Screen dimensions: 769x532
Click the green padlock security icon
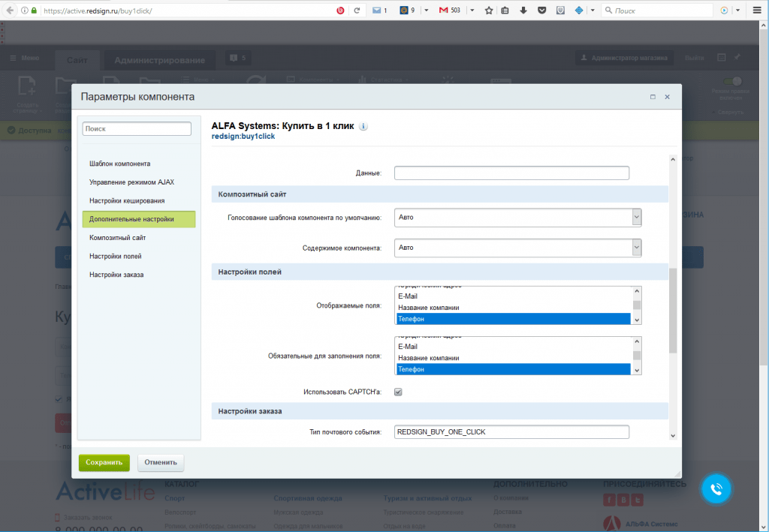click(x=34, y=11)
